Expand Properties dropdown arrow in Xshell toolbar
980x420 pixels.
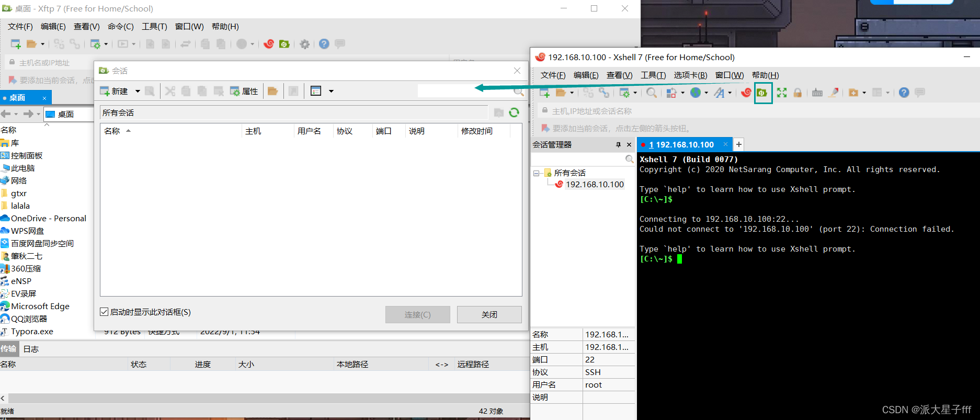pyautogui.click(x=635, y=93)
